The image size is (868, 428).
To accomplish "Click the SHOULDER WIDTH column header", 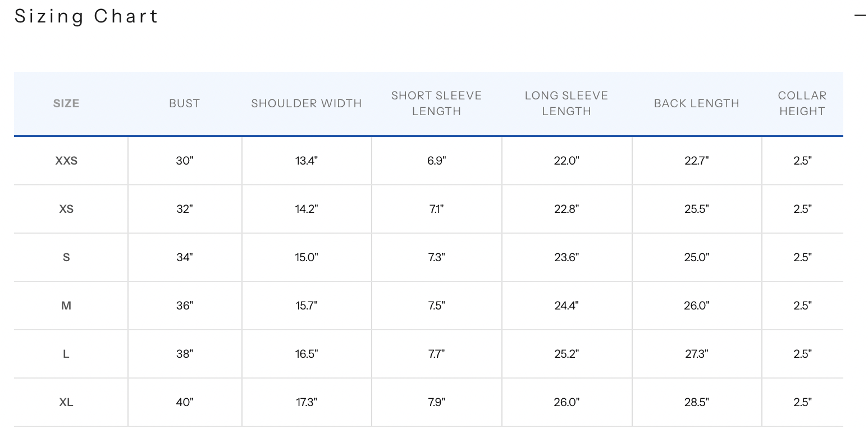I will click(307, 103).
